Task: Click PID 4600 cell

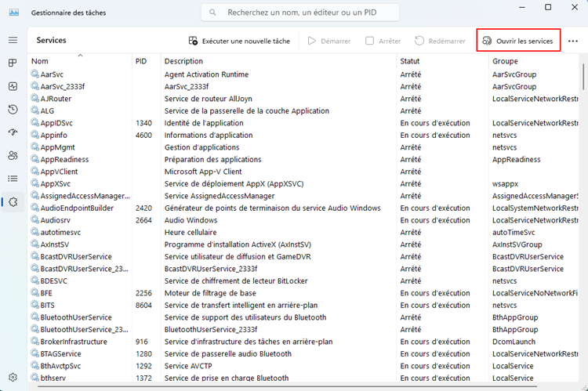Action: tap(143, 135)
